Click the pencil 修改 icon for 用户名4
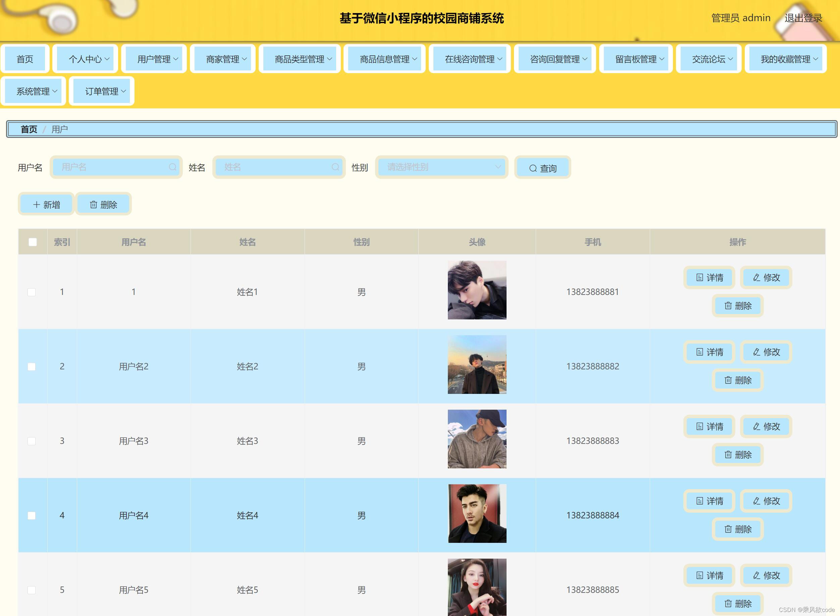The height and width of the screenshot is (616, 840). pyautogui.click(x=756, y=501)
